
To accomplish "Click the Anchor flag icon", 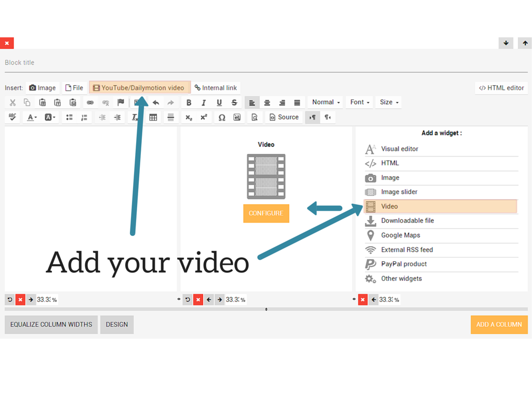I will pos(121,103).
